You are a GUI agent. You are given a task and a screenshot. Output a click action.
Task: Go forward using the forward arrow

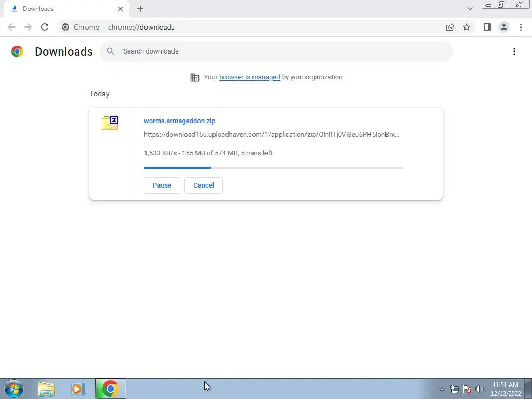28,27
